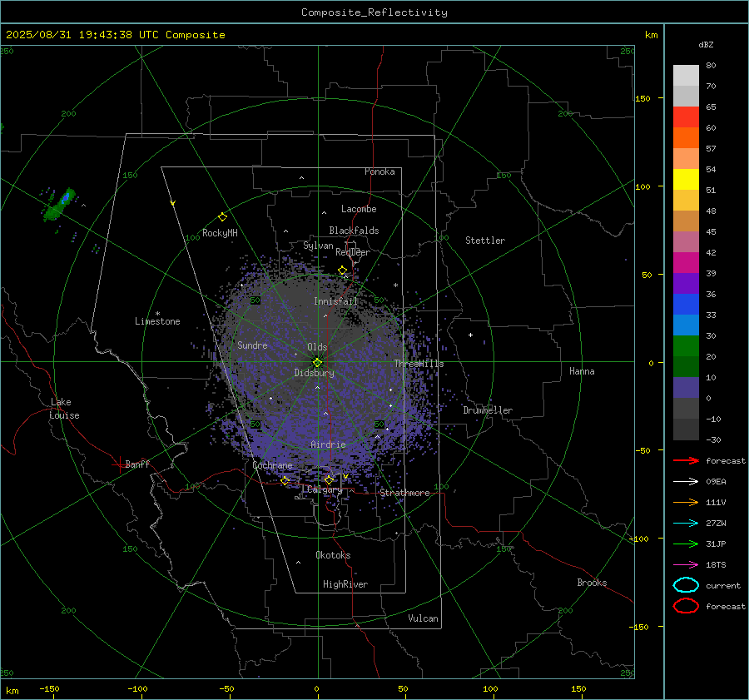Image resolution: width=749 pixels, height=700 pixels.
Task: Click the Strathmore town label
Action: pyautogui.click(x=404, y=493)
